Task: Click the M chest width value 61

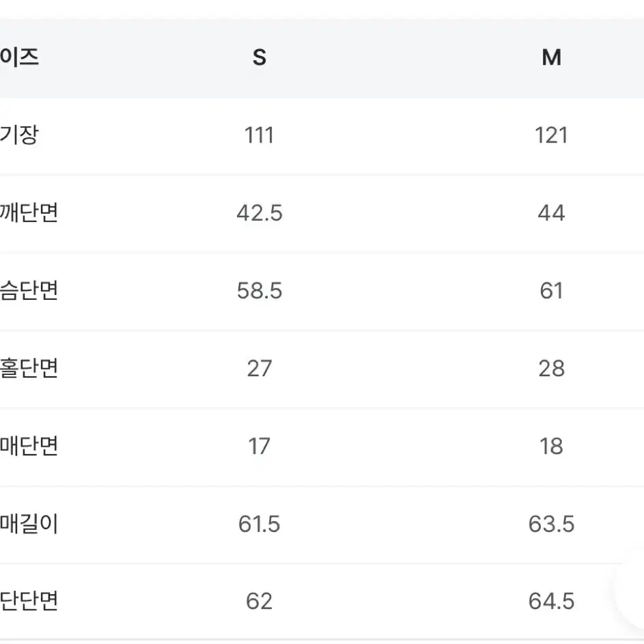Action: pos(551,290)
